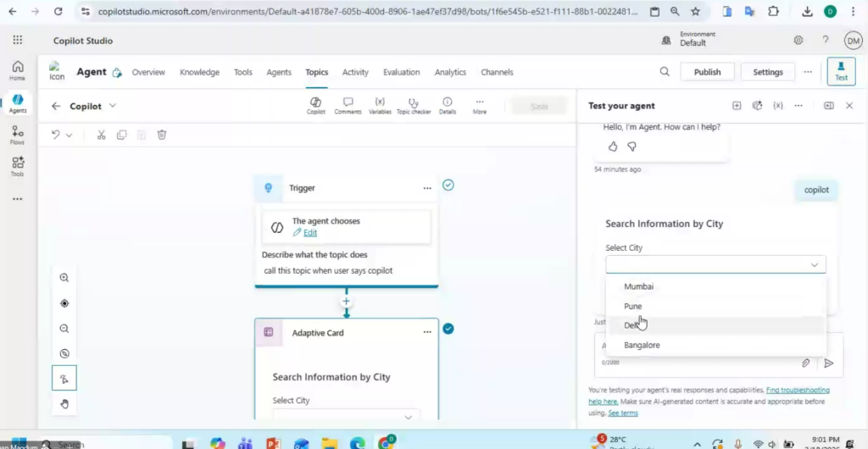Open the DM account avatar
This screenshot has height=449, width=868.
coord(853,41)
